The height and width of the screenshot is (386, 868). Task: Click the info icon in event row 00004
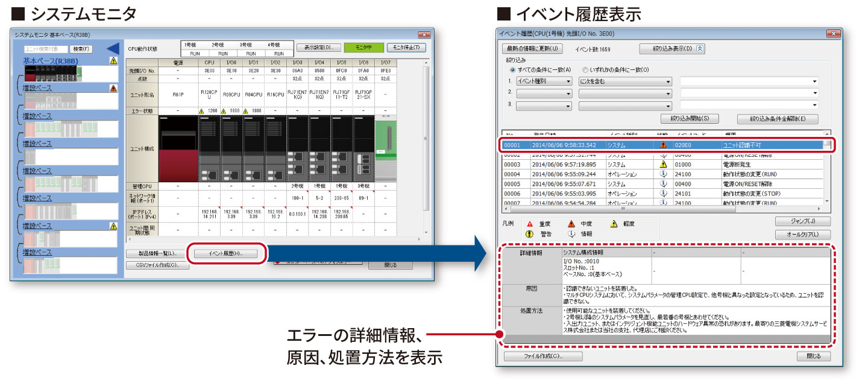664,174
